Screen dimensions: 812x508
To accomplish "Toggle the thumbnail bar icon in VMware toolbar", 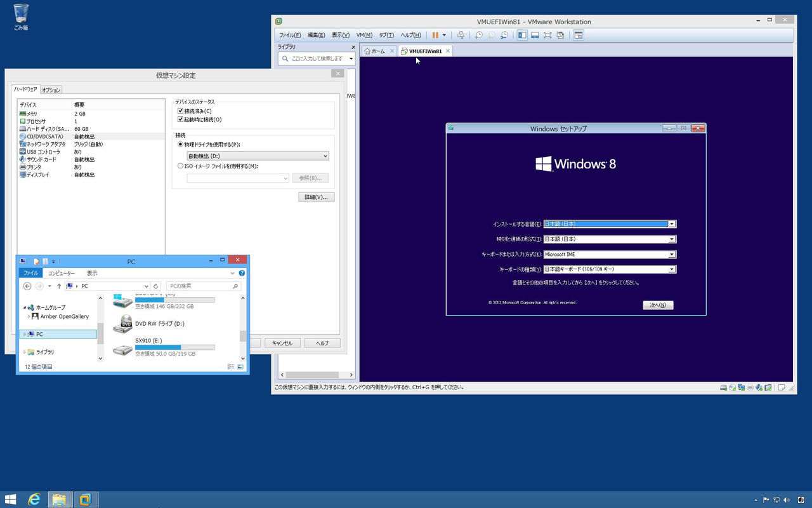I will coord(535,35).
